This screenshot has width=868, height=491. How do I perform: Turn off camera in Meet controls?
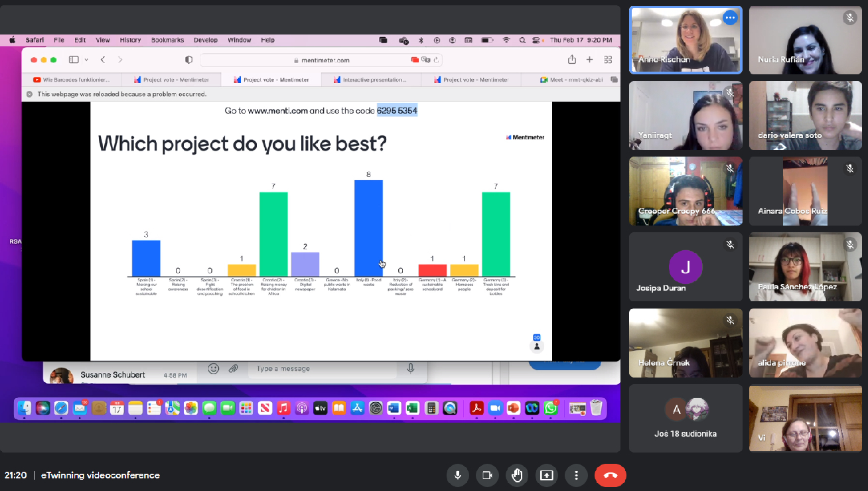pyautogui.click(x=487, y=475)
